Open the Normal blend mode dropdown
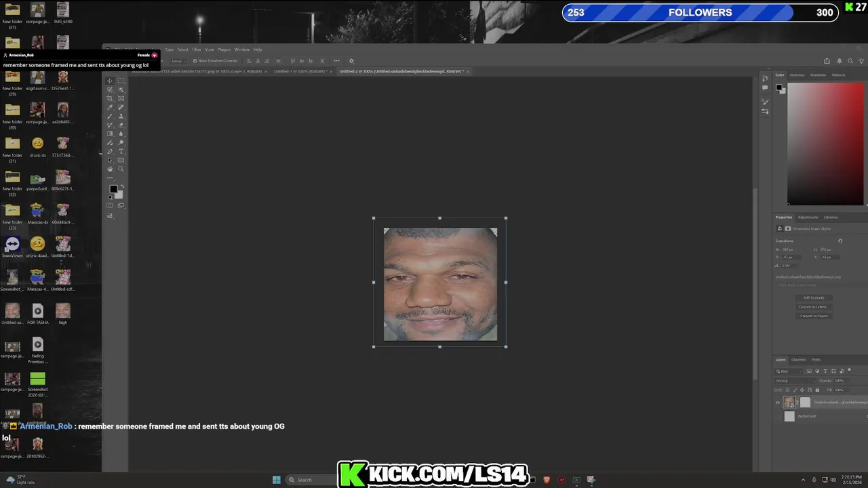The height and width of the screenshot is (488, 868). point(795,381)
